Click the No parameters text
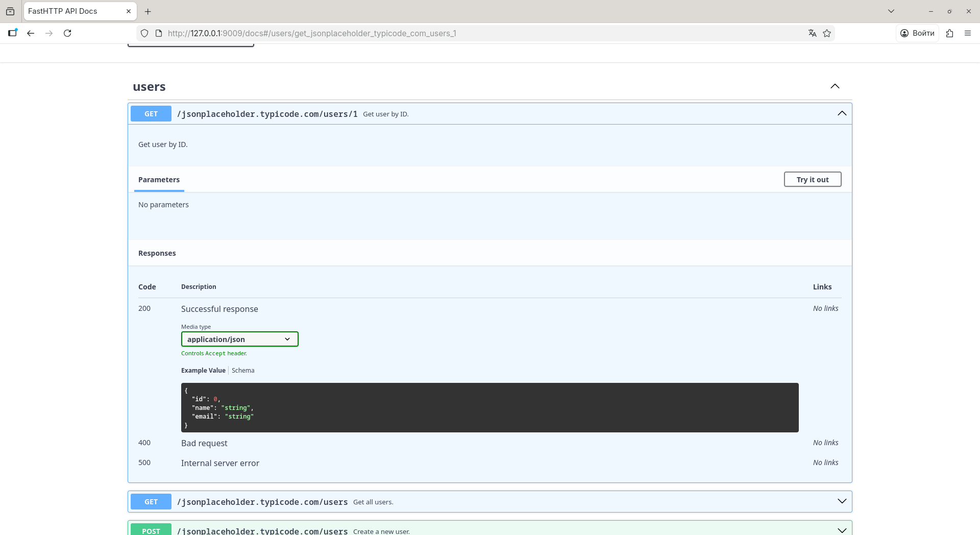The width and height of the screenshot is (980, 535). tap(163, 205)
